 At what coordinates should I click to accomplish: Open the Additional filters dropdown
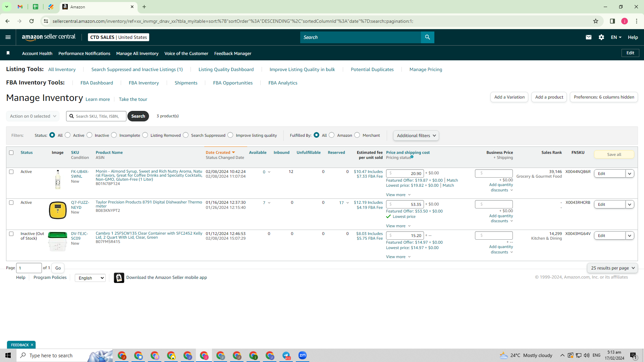click(416, 135)
